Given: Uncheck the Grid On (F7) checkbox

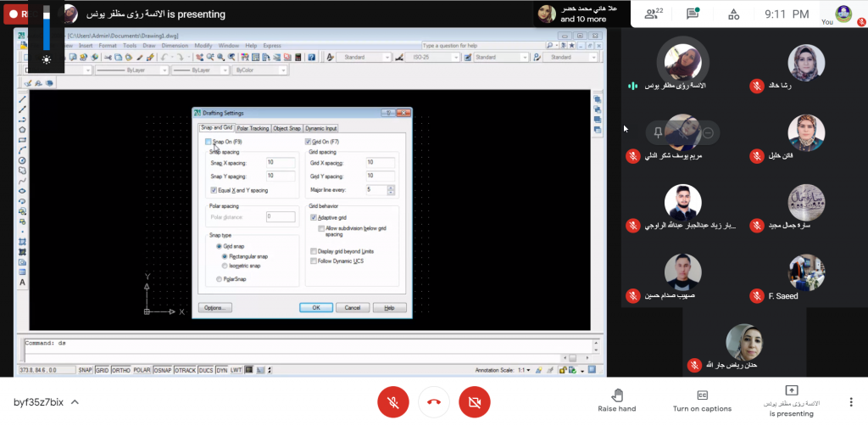Looking at the screenshot, I should [x=309, y=142].
